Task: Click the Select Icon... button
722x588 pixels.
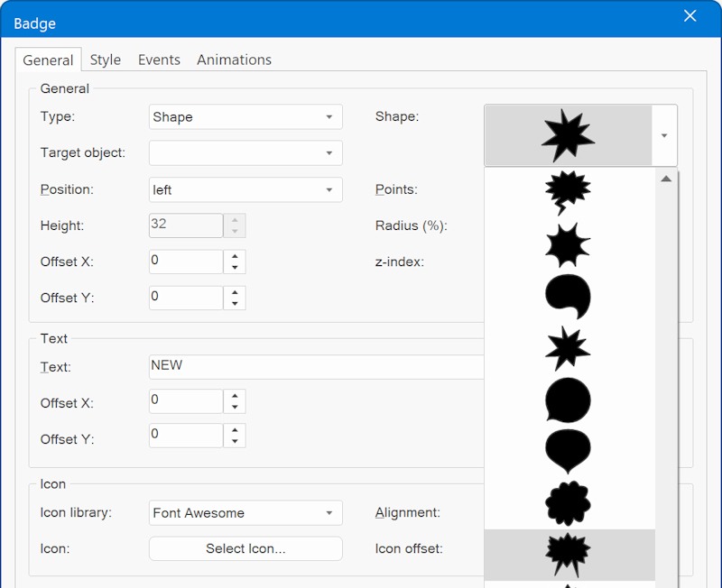Action: tap(245, 548)
